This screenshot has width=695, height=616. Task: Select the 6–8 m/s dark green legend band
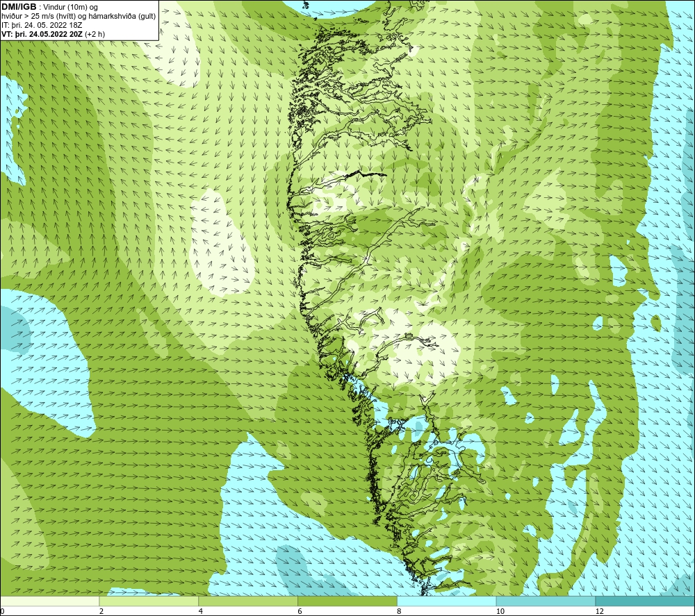point(347,601)
